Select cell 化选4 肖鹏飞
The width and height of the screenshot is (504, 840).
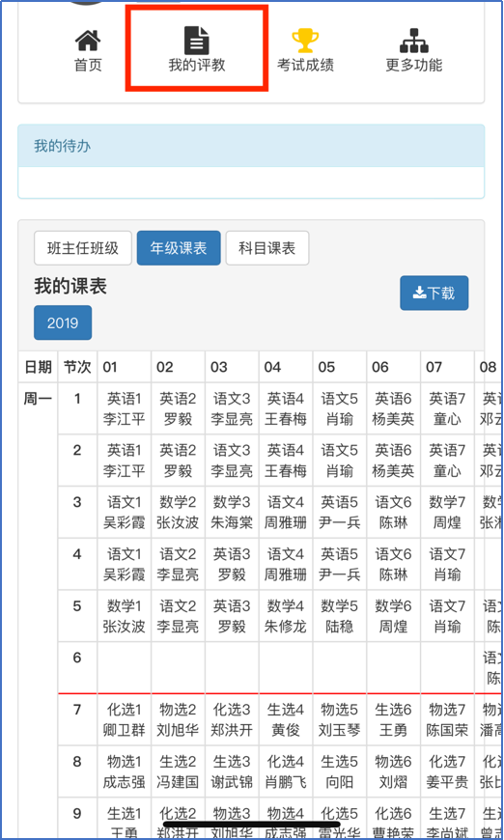click(286, 771)
